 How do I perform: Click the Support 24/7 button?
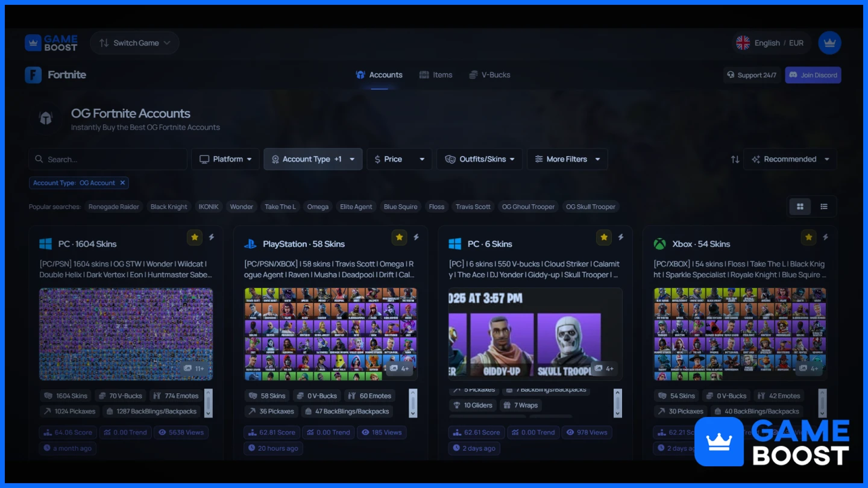coord(752,75)
